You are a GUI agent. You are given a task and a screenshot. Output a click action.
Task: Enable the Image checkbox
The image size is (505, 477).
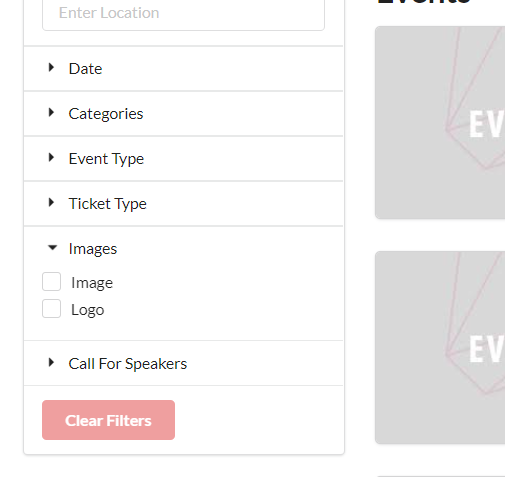pos(51,282)
